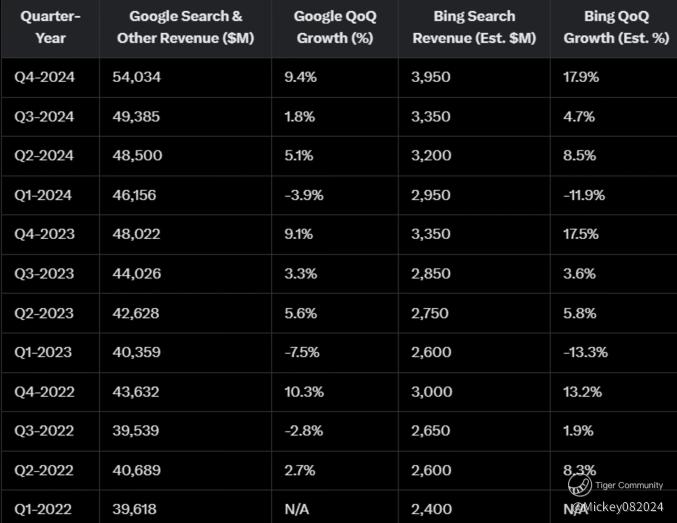Select the 2,400 Bing revenue cell

tap(431, 510)
